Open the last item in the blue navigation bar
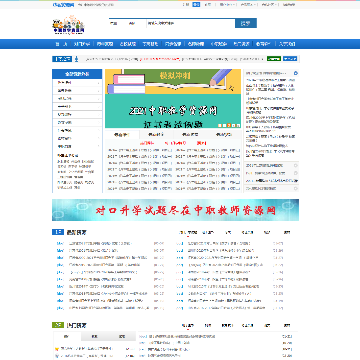The width and height of the screenshot is (360, 360). [x=287, y=44]
